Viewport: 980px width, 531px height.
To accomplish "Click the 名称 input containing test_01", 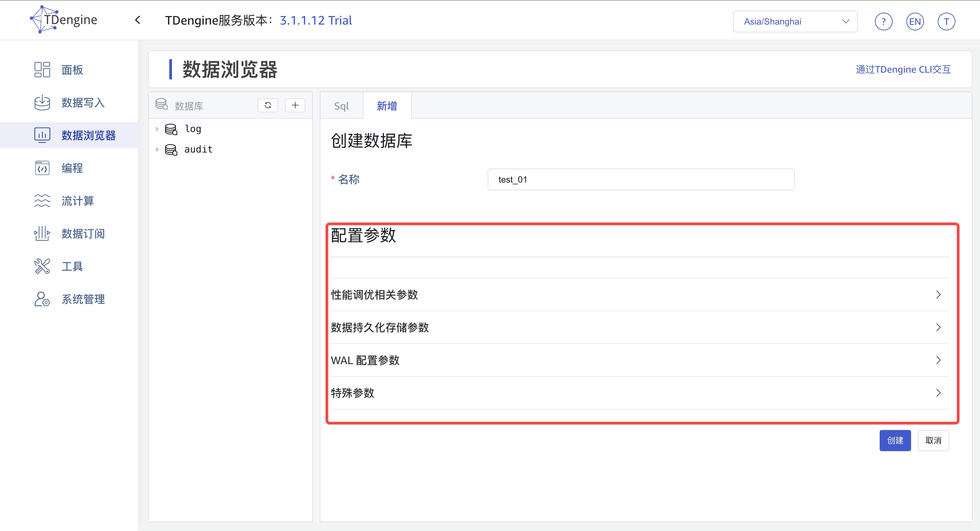I will click(x=641, y=180).
